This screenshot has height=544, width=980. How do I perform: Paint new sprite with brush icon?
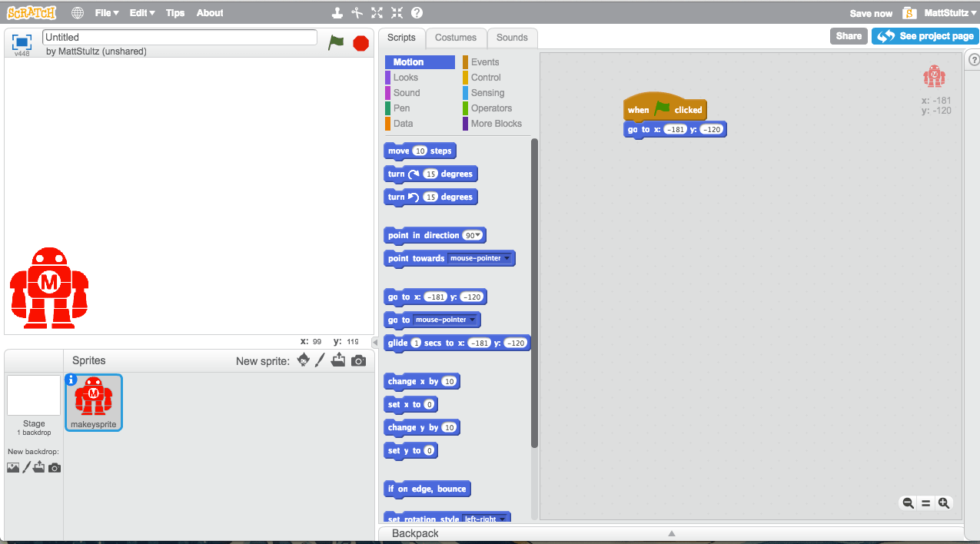tap(321, 360)
